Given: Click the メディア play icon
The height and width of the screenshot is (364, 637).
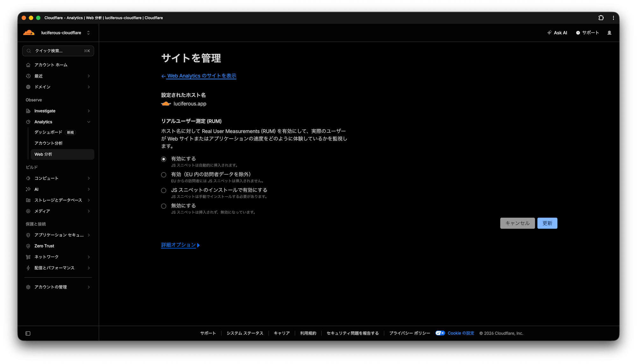Looking at the screenshot, I should click(28, 211).
